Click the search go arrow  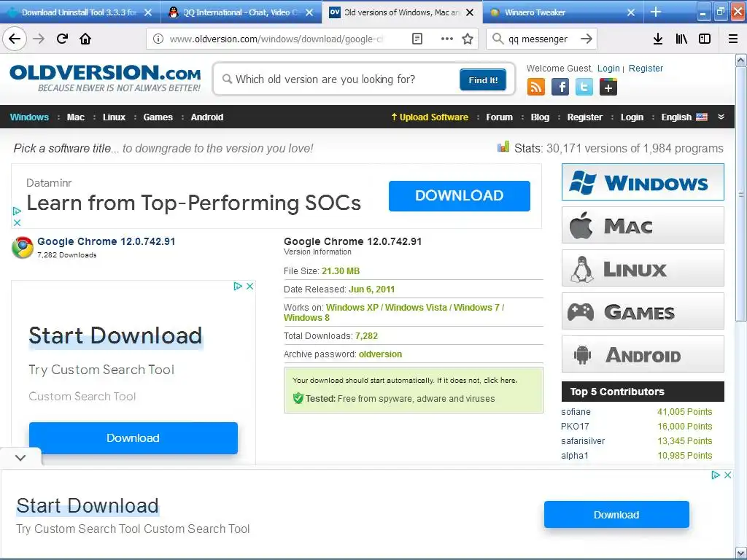(x=587, y=39)
